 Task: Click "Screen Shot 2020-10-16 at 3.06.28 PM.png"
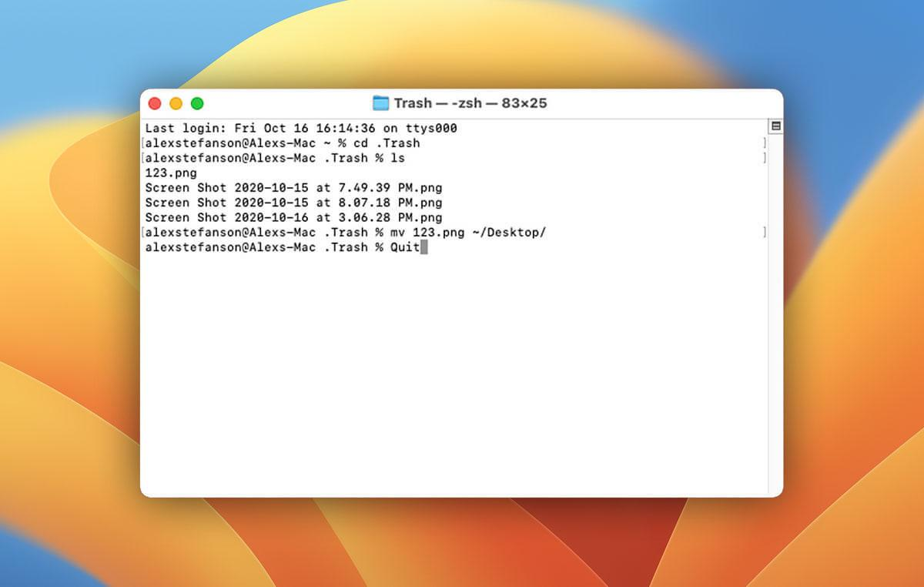293,218
